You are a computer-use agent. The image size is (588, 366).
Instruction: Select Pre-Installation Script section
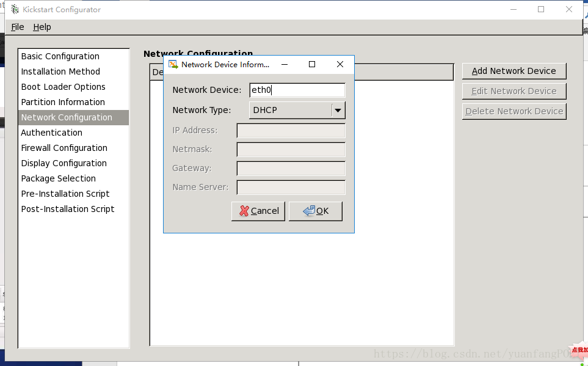click(73, 194)
